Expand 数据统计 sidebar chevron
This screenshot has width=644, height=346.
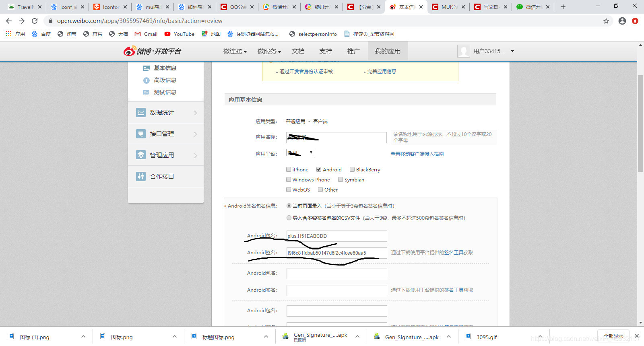[196, 113]
